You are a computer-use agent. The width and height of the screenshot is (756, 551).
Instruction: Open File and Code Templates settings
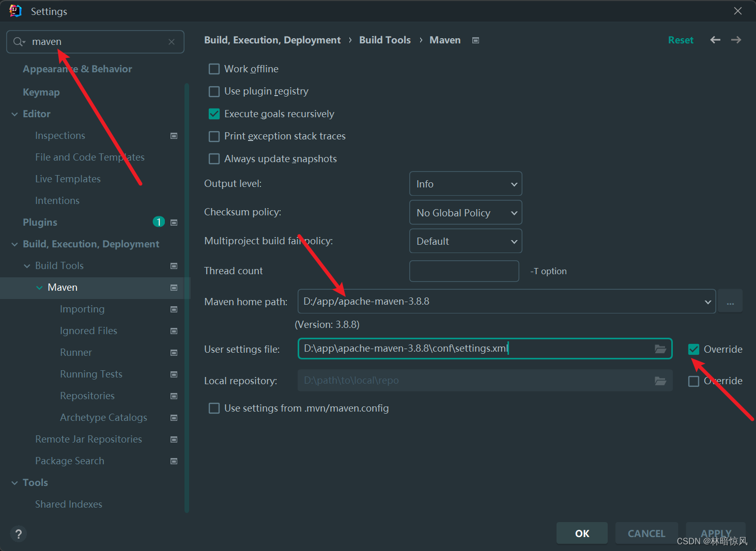point(90,158)
